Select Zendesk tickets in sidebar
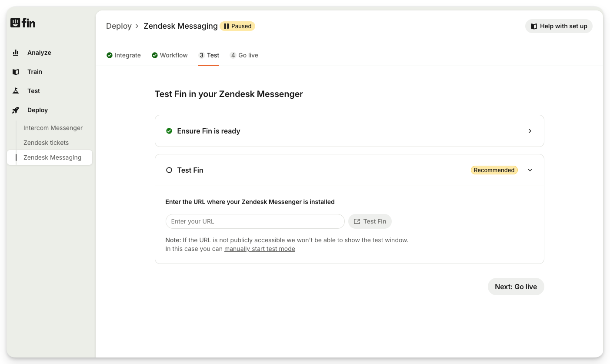Viewport: 610px width, 364px height. 46,143
